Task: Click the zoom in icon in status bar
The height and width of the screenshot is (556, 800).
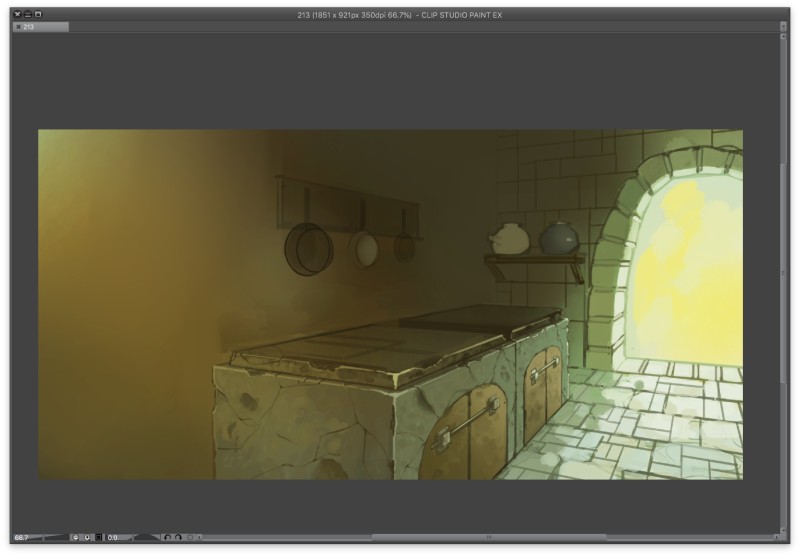Action: tap(87, 537)
